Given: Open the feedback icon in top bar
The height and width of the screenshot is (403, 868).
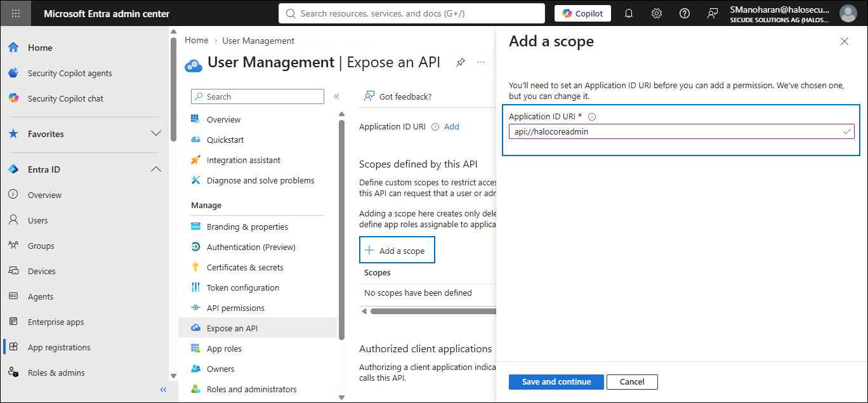Looking at the screenshot, I should (713, 13).
